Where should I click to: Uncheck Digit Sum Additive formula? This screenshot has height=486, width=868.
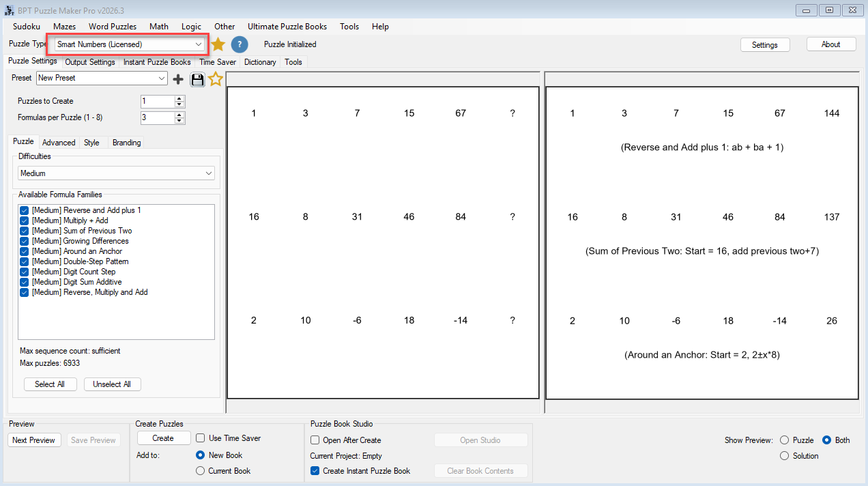[x=25, y=282]
